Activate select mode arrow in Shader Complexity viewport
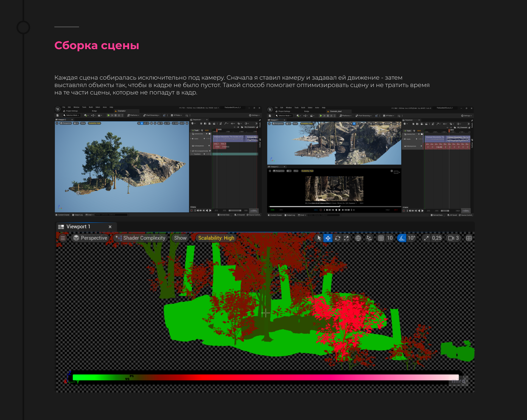Viewport: 527px width, 420px height. tap(319, 238)
